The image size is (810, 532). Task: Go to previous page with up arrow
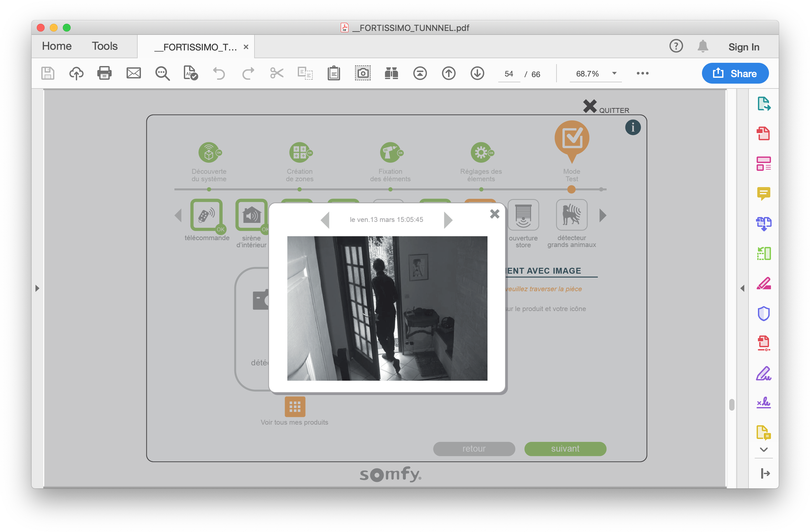(x=448, y=73)
